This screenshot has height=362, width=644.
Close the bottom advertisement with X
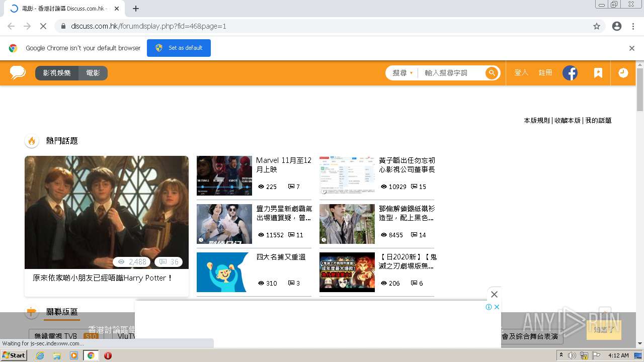pos(494,294)
